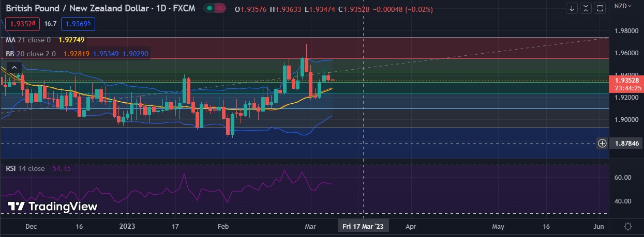Screen dimensions: 644x237
Task: Click the Fri 17 Mar '23 date label
Action: pyautogui.click(x=363, y=226)
